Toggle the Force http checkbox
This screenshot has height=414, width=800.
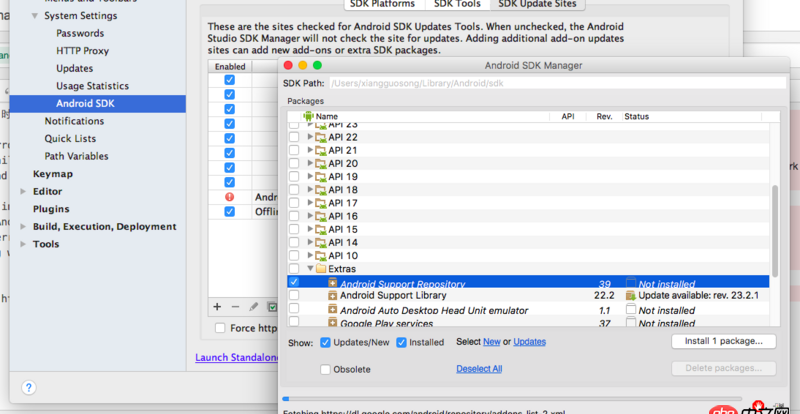[220, 328]
